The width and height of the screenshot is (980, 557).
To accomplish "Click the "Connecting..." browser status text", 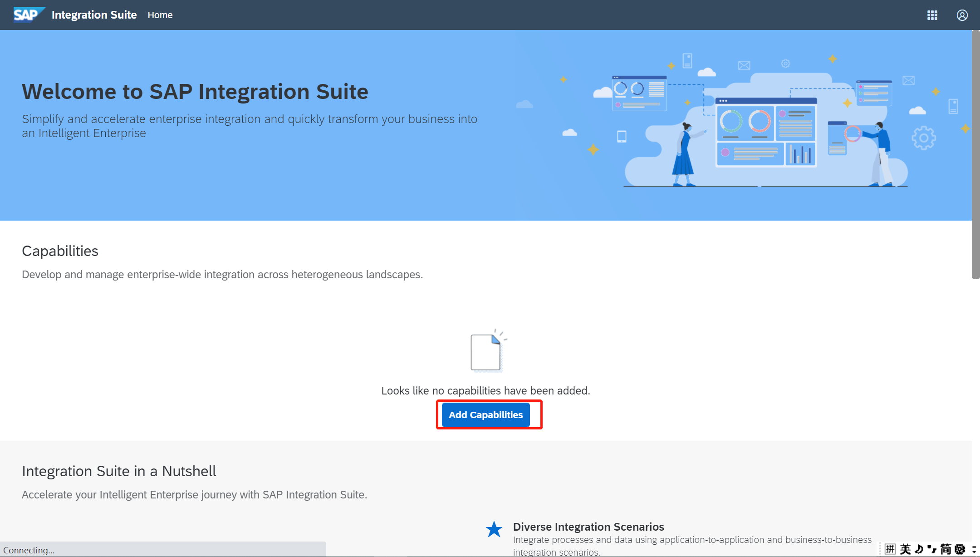I will [29, 550].
